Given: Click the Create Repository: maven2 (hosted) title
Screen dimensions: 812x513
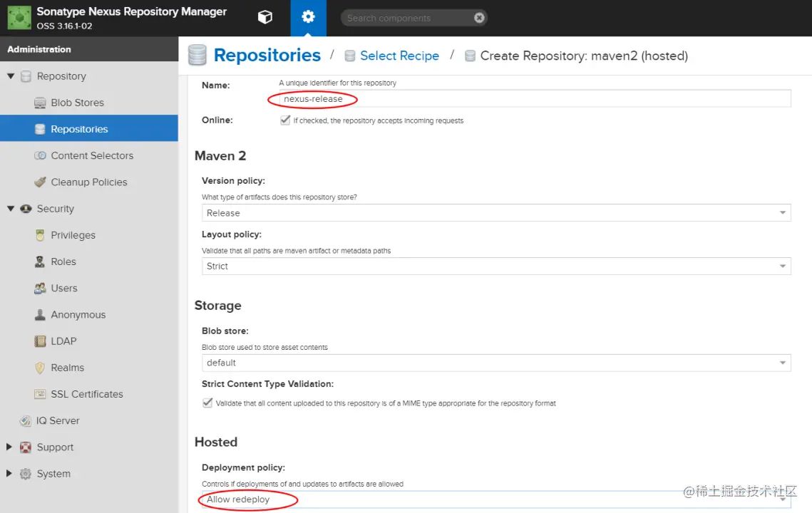Looking at the screenshot, I should pyautogui.click(x=584, y=56).
